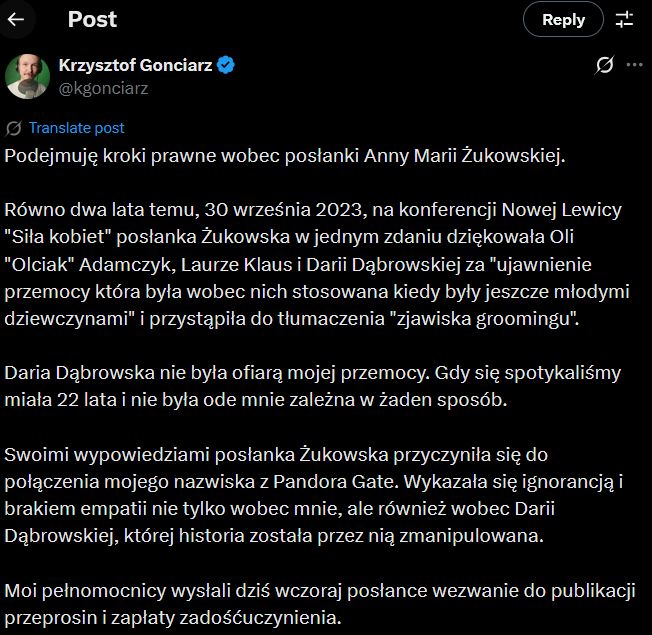Click the small icon beside Translate post
652x635 pixels.
(x=14, y=128)
